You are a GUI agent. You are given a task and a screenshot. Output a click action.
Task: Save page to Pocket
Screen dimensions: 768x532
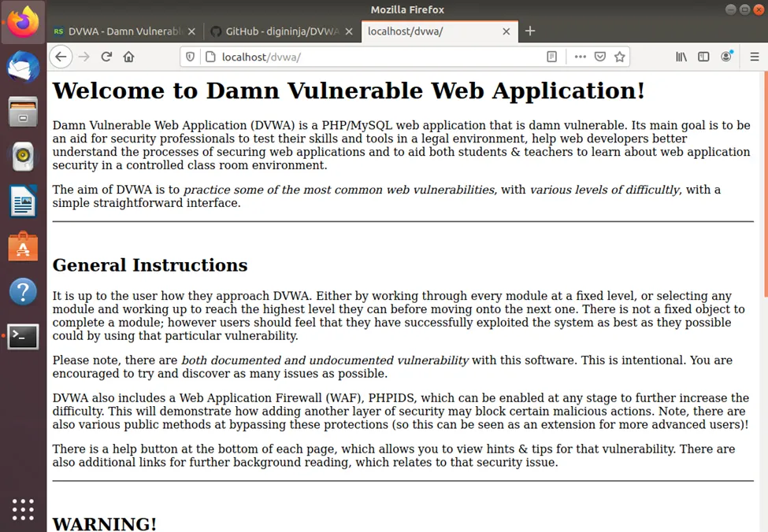click(x=600, y=57)
